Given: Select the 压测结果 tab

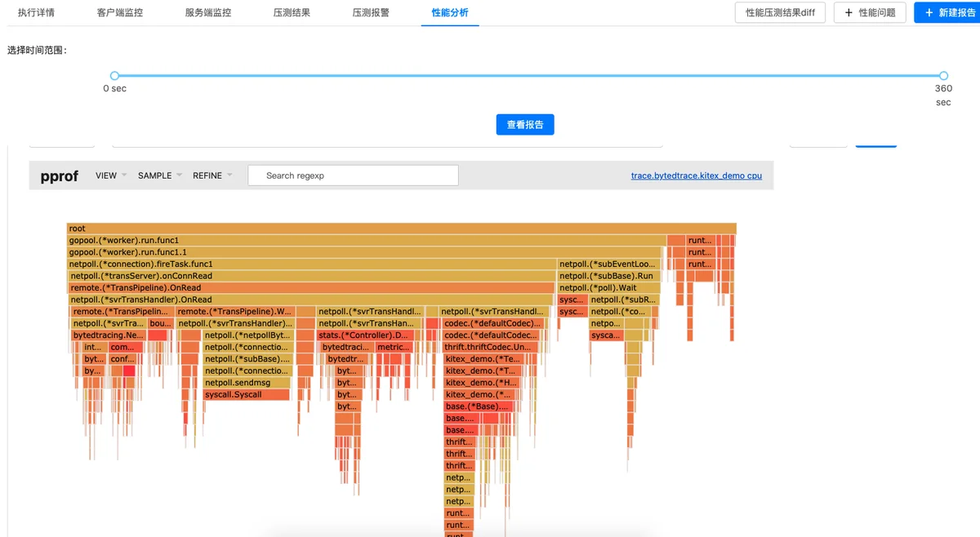Looking at the screenshot, I should 292,12.
